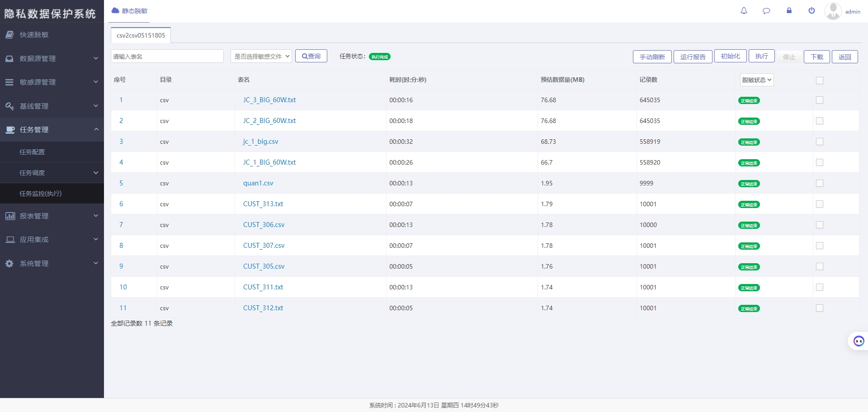Tick the select-all checkbox in table header

pyautogui.click(x=820, y=81)
